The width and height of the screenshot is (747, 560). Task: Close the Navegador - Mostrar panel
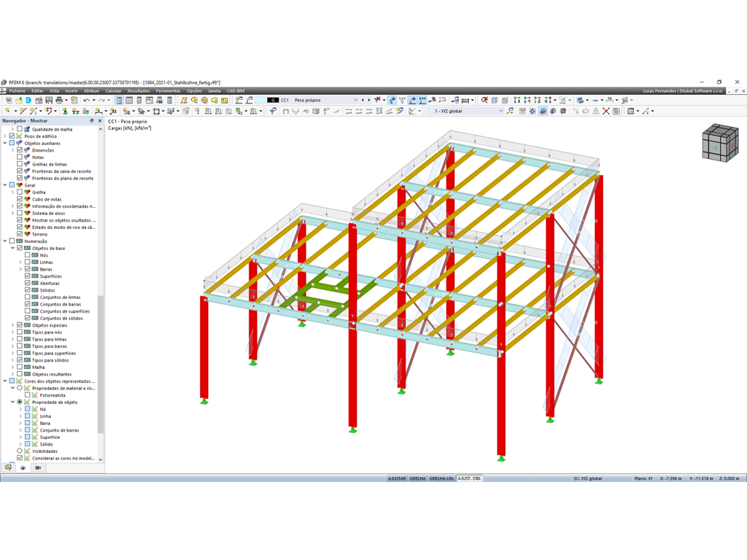click(x=100, y=121)
